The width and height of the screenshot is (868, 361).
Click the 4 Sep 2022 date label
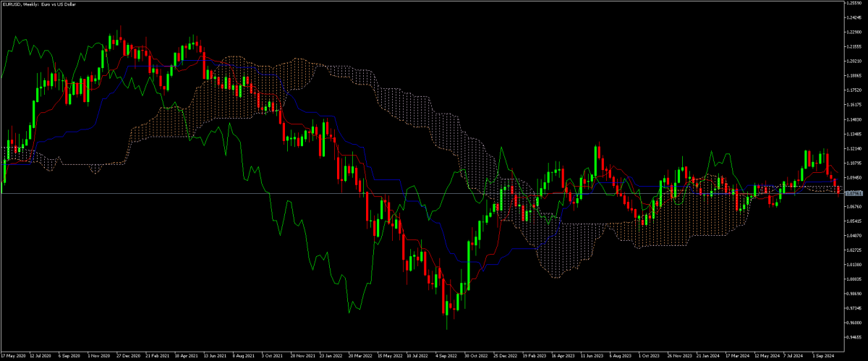click(447, 356)
